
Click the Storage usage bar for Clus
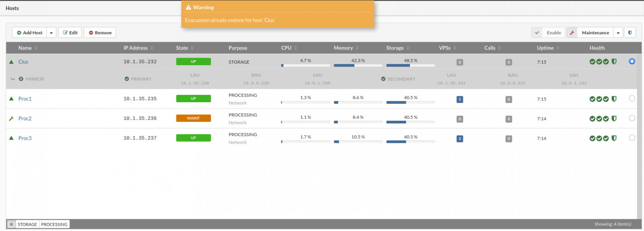click(410, 65)
